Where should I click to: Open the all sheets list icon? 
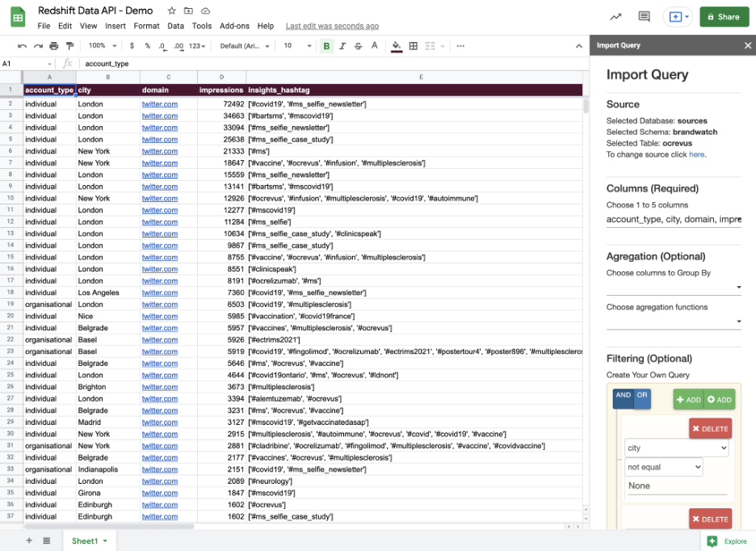point(46,540)
